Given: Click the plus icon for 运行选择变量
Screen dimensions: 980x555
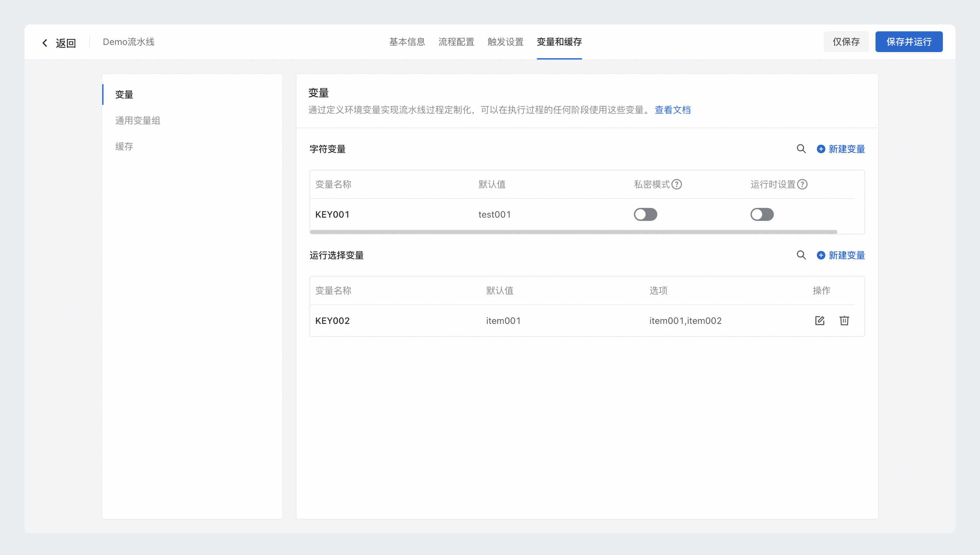Looking at the screenshot, I should point(821,255).
